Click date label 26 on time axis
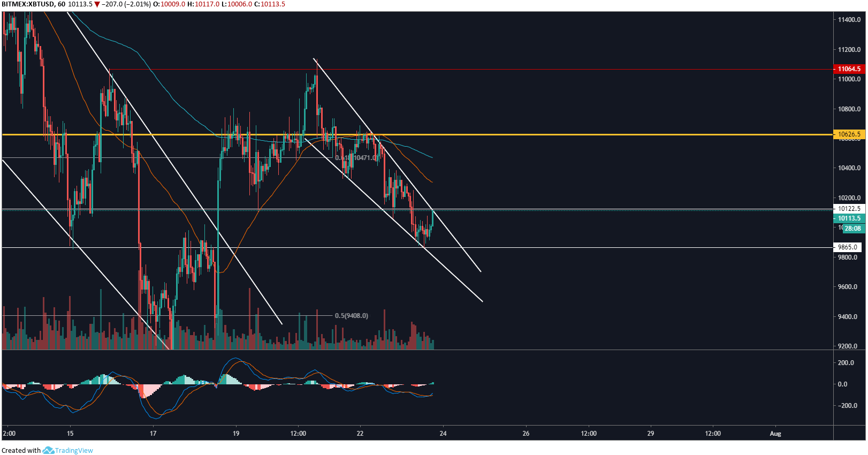The height and width of the screenshot is (455, 868). 526,434
